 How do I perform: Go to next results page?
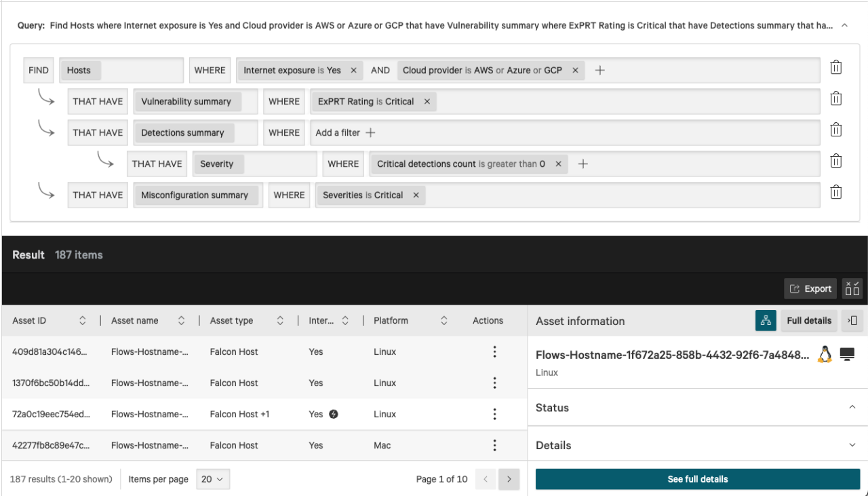(x=509, y=479)
